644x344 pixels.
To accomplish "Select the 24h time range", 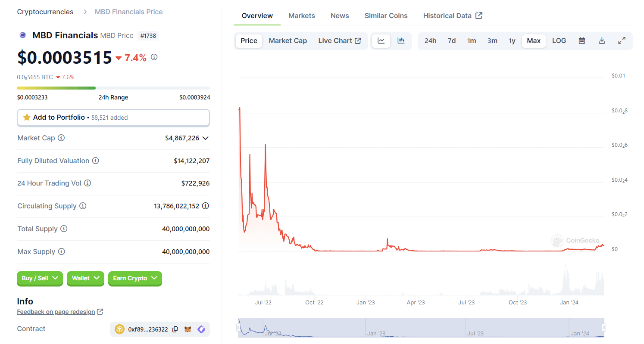I will tap(430, 41).
